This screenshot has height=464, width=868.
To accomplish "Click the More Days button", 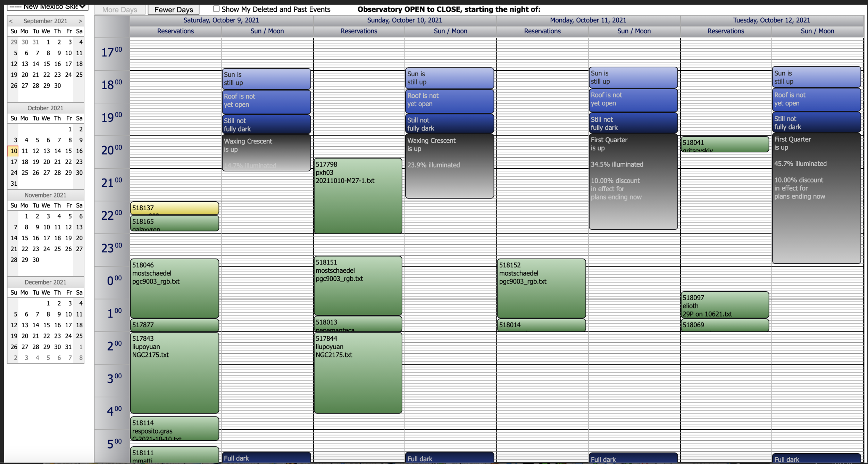I will 119,10.
